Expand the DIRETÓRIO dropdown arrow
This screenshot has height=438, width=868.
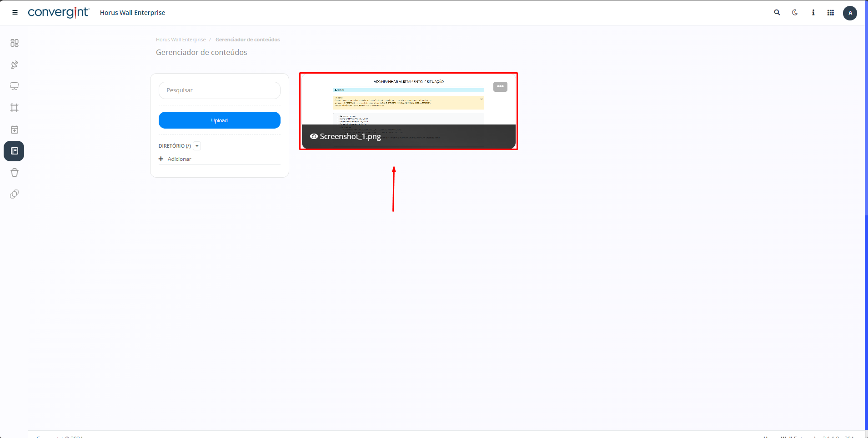197,146
